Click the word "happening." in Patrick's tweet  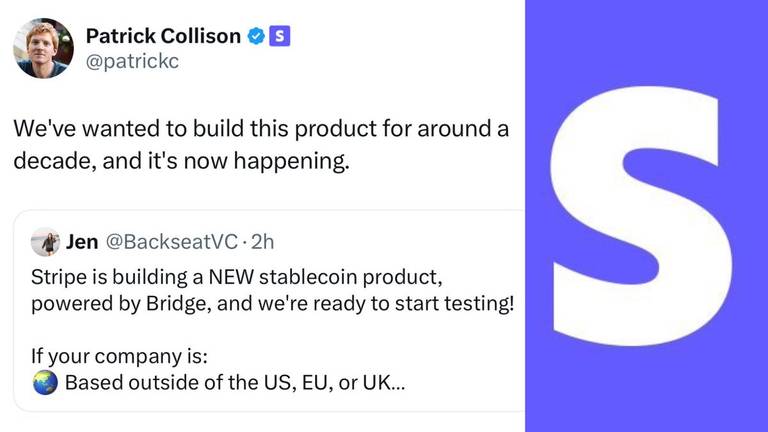click(292, 162)
